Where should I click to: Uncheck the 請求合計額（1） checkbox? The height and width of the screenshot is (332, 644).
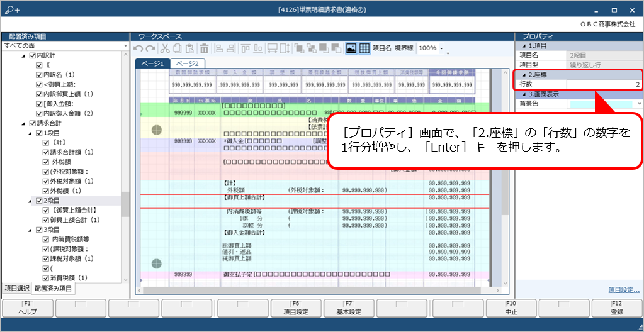(x=45, y=152)
